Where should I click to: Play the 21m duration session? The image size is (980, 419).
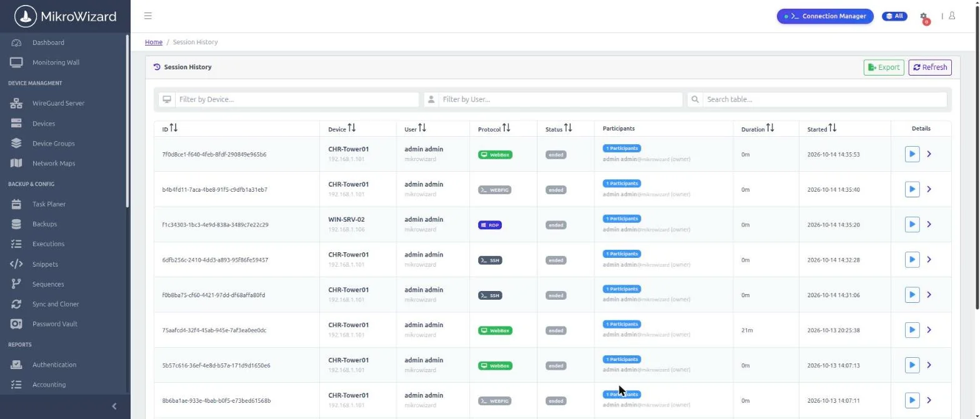pos(912,330)
